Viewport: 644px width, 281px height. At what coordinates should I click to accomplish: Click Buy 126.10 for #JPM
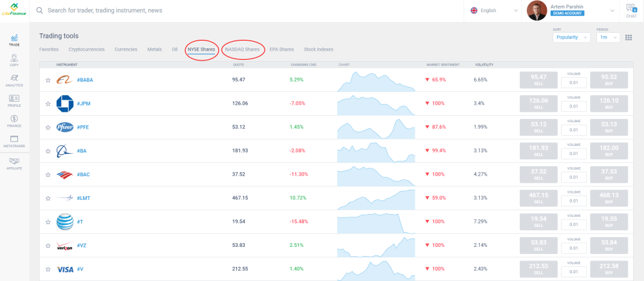[x=609, y=104]
